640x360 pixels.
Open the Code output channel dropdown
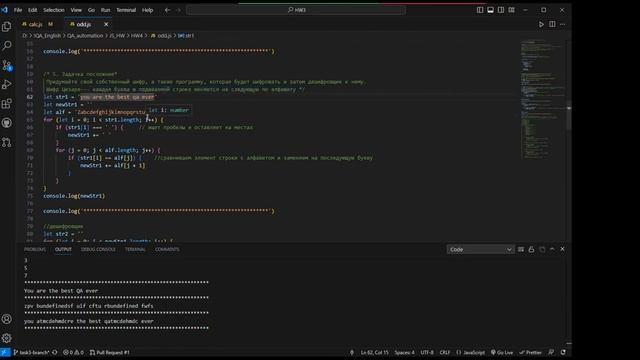(x=480, y=249)
